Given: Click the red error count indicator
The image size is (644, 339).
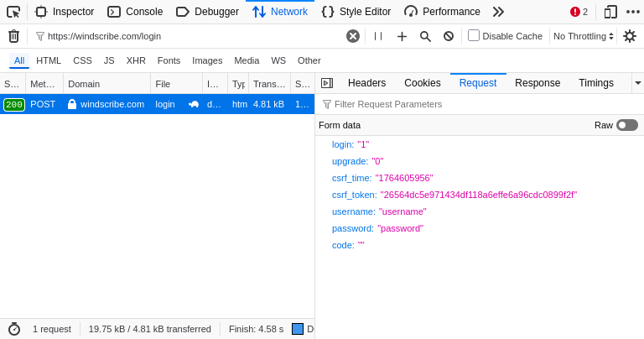Looking at the screenshot, I should click(579, 12).
